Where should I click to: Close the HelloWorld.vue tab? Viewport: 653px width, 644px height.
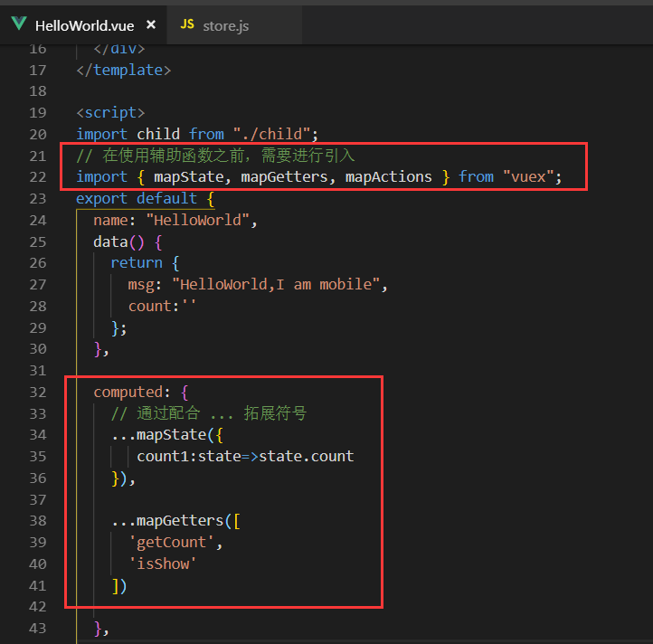click(151, 25)
